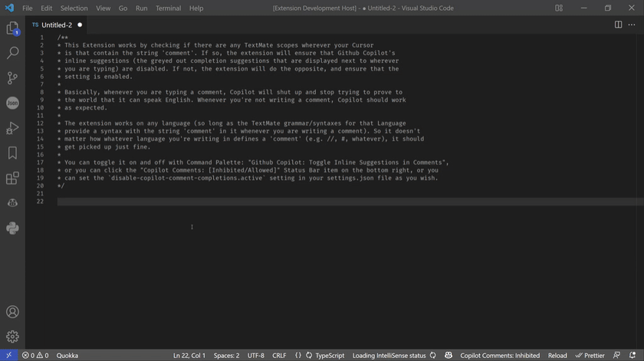644x361 pixels.
Task: Open the Bookmarks view
Action: (x=12, y=153)
